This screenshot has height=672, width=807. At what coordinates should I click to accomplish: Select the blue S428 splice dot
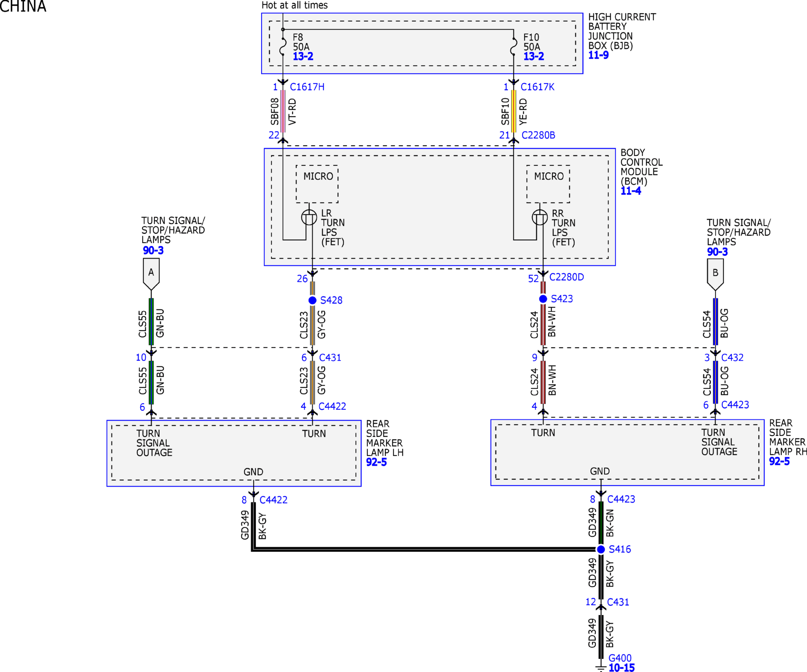[313, 300]
